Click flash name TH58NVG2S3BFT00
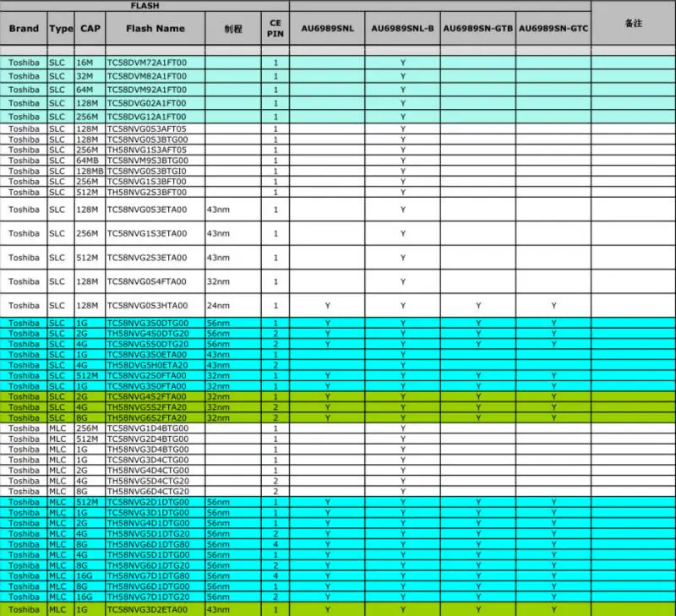The width and height of the screenshot is (676, 616). [146, 193]
